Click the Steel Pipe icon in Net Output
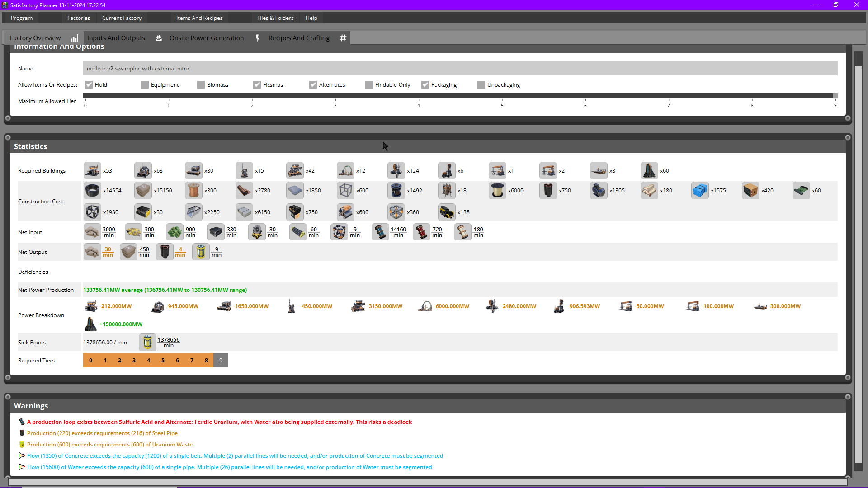This screenshot has width=868, height=488. pos(165,251)
